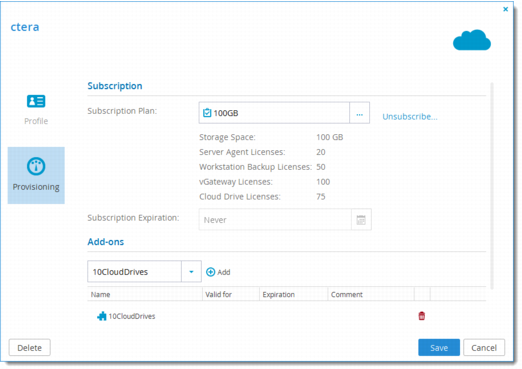Click the blue cloud icon at top right

tap(472, 40)
